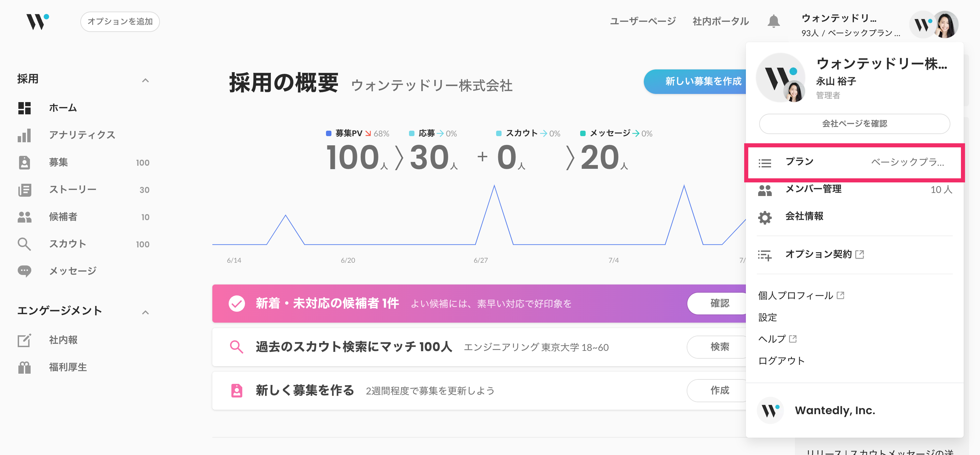The image size is (980, 455).
Task: Click 会社ページを確認 button
Action: tap(854, 124)
